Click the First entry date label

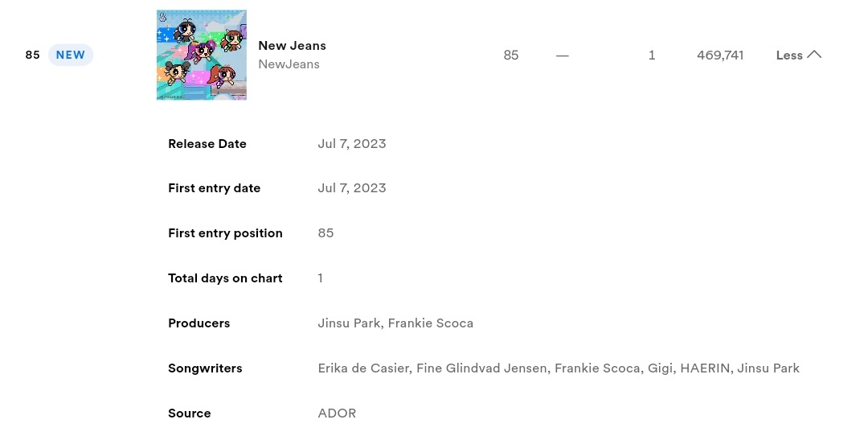[x=215, y=187]
